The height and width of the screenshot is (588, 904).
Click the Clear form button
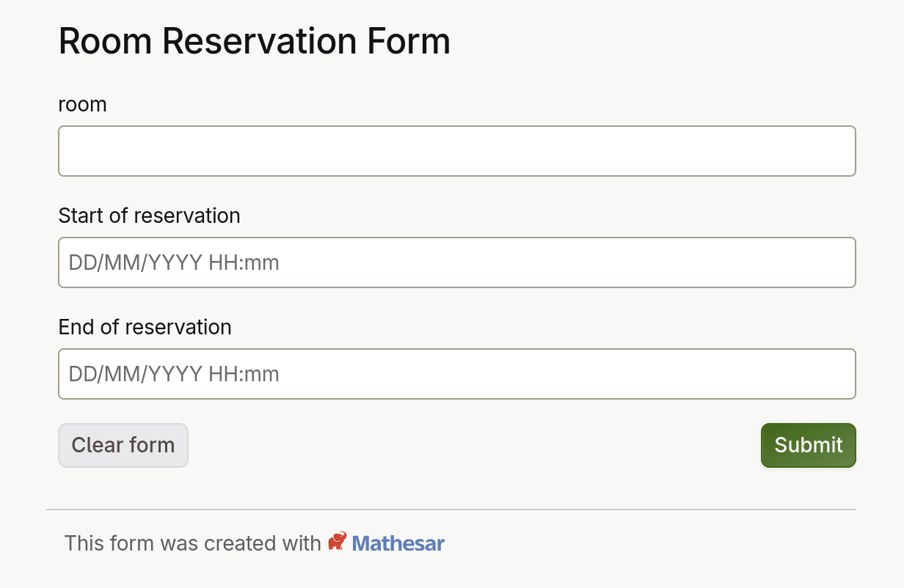tap(123, 445)
